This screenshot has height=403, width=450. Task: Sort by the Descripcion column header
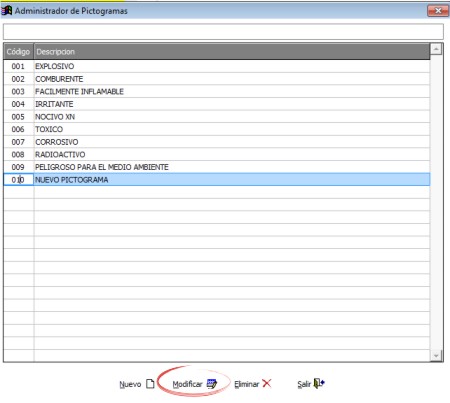[232, 52]
